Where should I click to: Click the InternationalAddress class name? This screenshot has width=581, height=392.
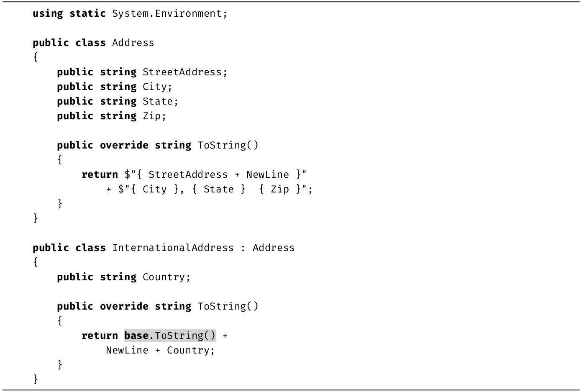click(173, 248)
